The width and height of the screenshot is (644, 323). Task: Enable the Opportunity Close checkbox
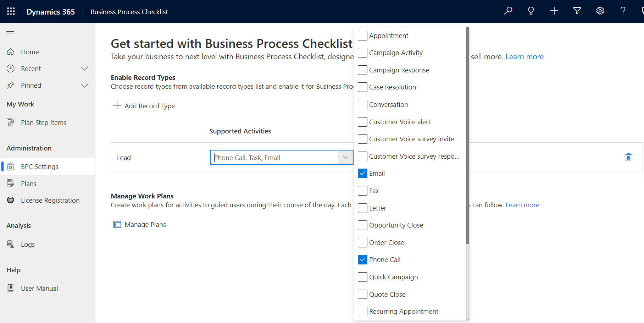[x=362, y=225]
